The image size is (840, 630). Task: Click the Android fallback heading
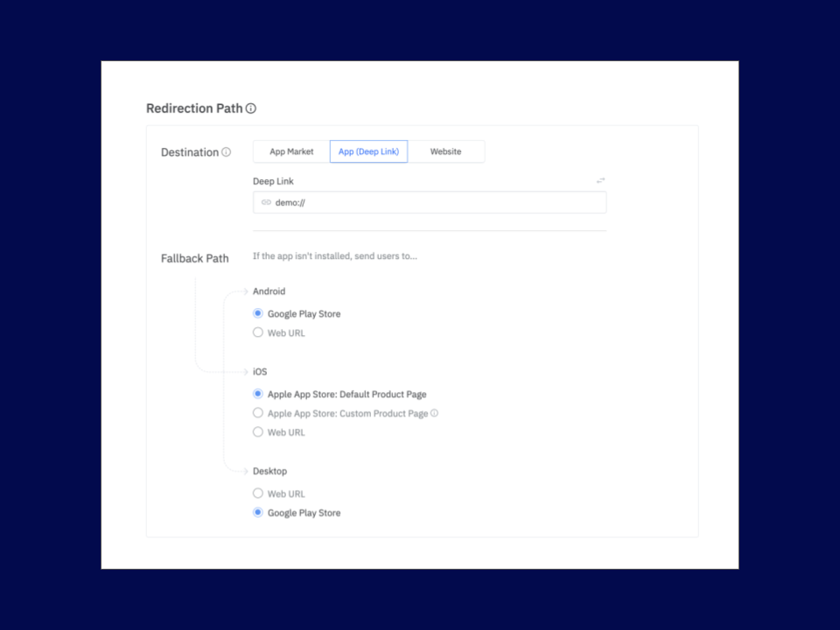pyautogui.click(x=269, y=290)
